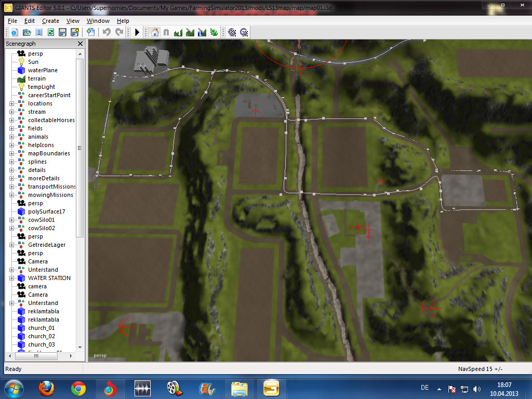The image size is (532, 399).
Task: Open the Create menu
Action: (x=50, y=21)
